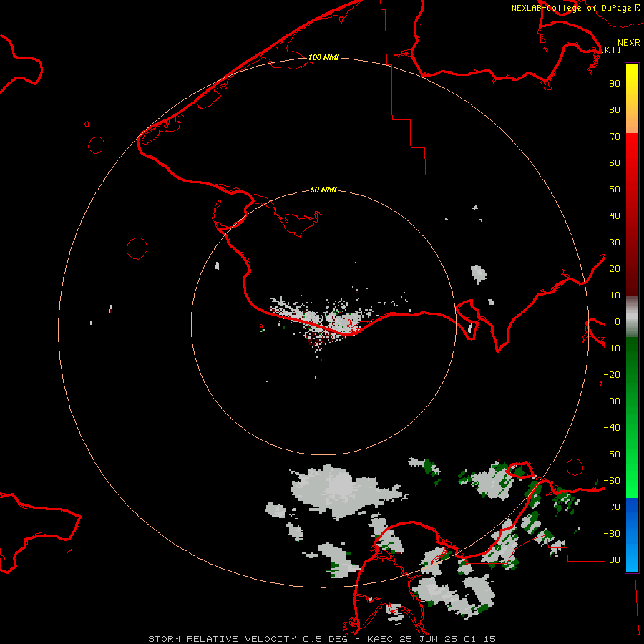Click the NEXR label above the color scale

pyautogui.click(x=629, y=43)
